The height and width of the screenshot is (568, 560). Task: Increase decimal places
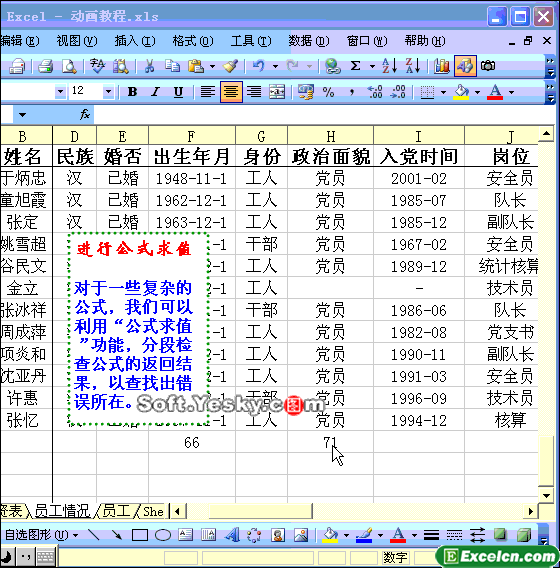coord(375,92)
